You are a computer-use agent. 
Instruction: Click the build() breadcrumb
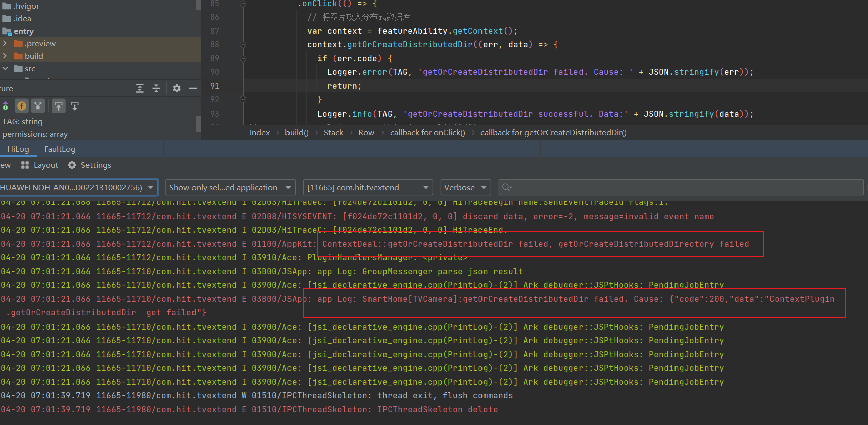pos(297,132)
